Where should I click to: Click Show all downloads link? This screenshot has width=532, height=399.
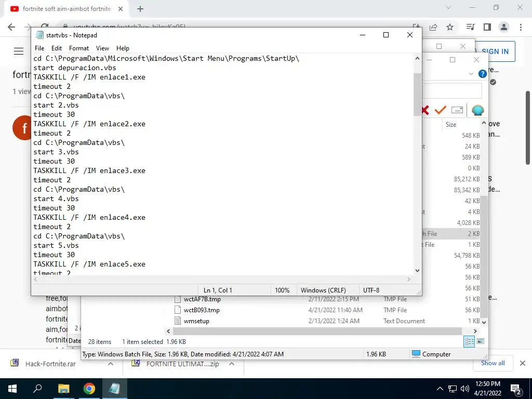point(493,363)
